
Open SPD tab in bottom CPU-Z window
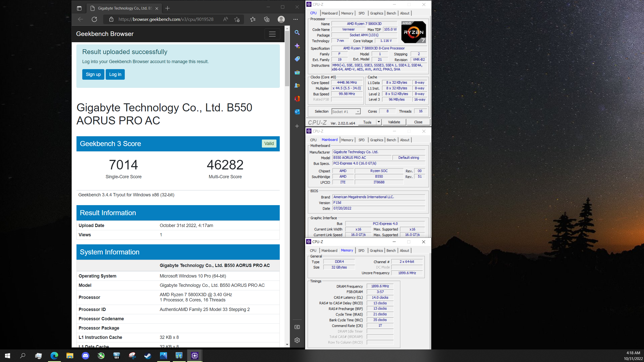point(361,251)
